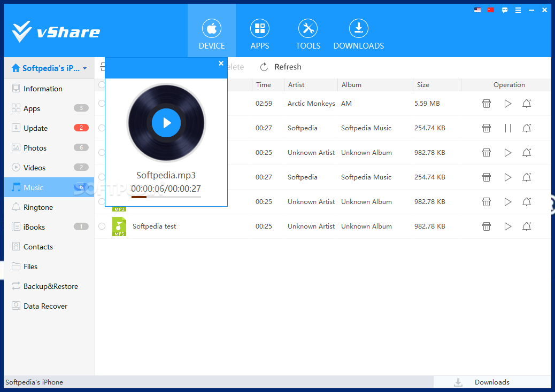Click the Arctic Monkeys artist cell
This screenshot has height=392, width=555.
point(311,104)
